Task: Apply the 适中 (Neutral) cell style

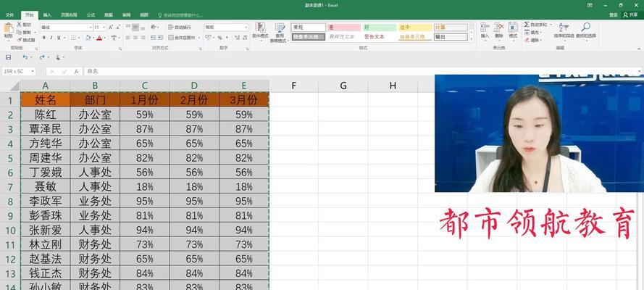Action: pos(415,28)
